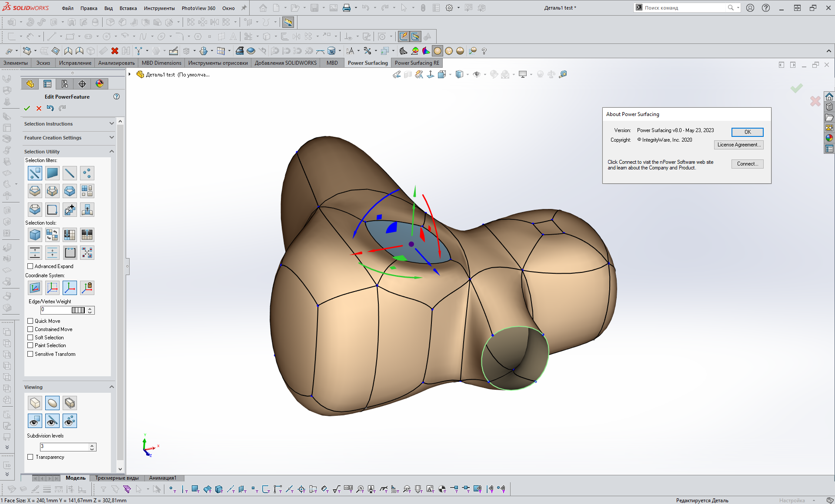
Task: Cancel Edit PowerFeature with red X
Action: point(39,108)
